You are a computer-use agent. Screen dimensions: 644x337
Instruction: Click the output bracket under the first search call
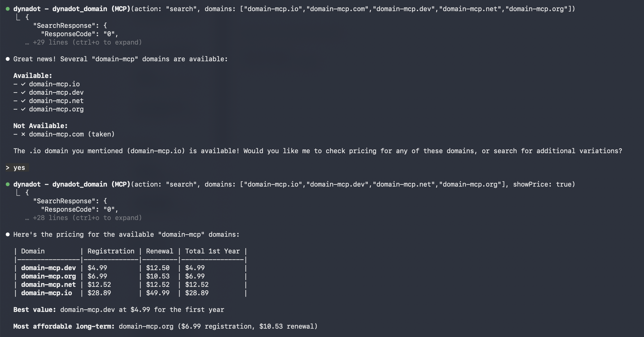pos(18,17)
